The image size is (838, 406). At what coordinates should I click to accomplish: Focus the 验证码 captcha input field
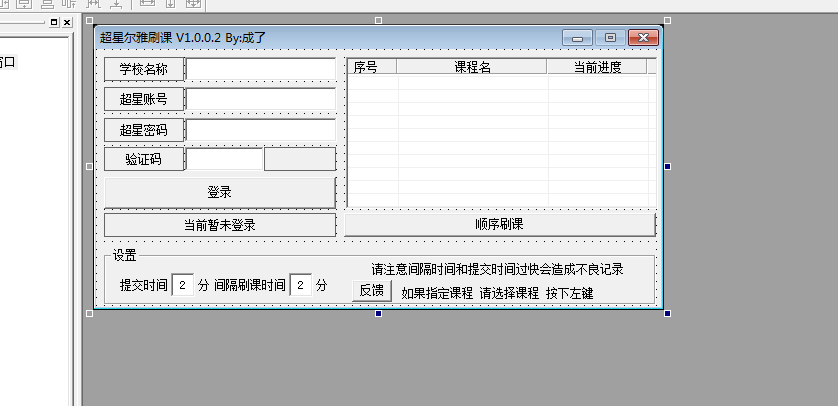coord(224,159)
